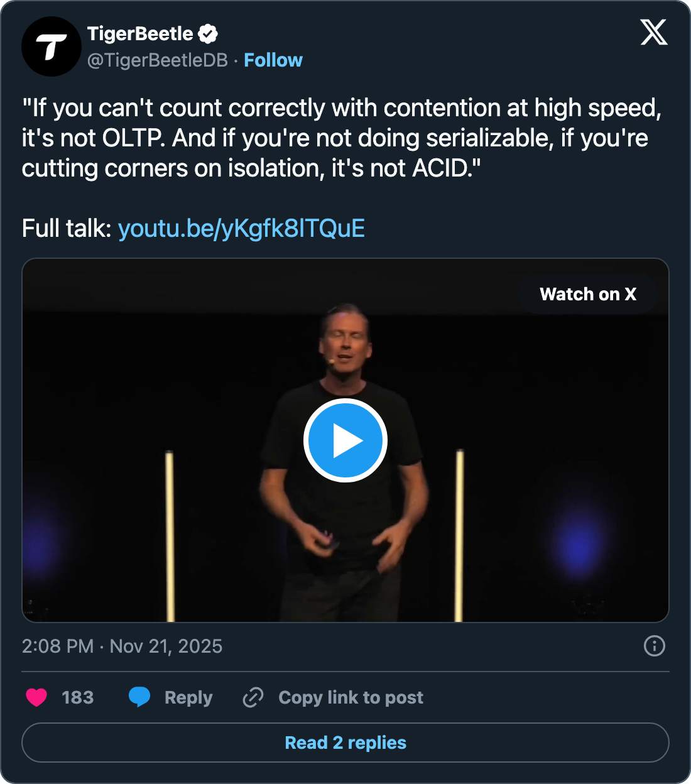Image resolution: width=691 pixels, height=784 pixels.
Task: Click the blue reply bubble icon
Action: (x=139, y=697)
